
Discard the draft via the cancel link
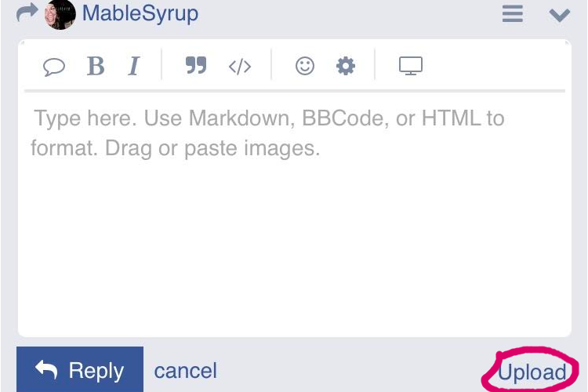[186, 371]
